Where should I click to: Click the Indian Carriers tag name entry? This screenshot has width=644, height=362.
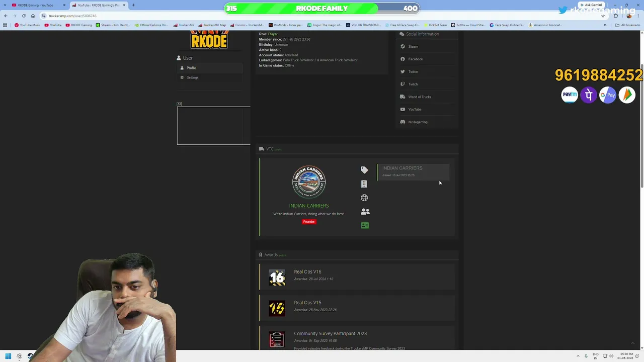click(413, 171)
